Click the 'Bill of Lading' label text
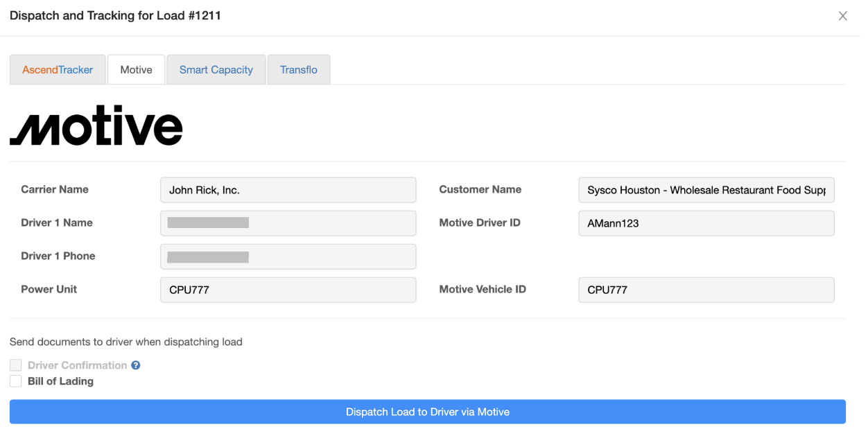 (x=60, y=381)
